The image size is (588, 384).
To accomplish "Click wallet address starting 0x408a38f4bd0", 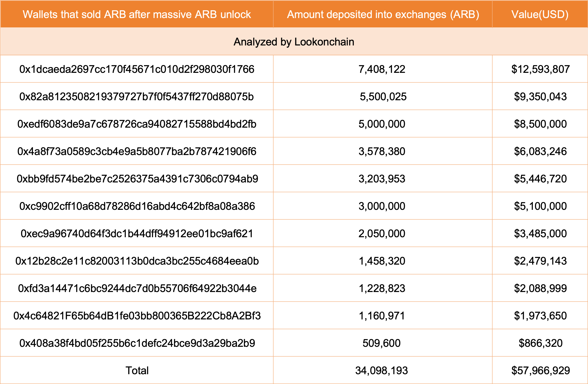I will point(137,343).
